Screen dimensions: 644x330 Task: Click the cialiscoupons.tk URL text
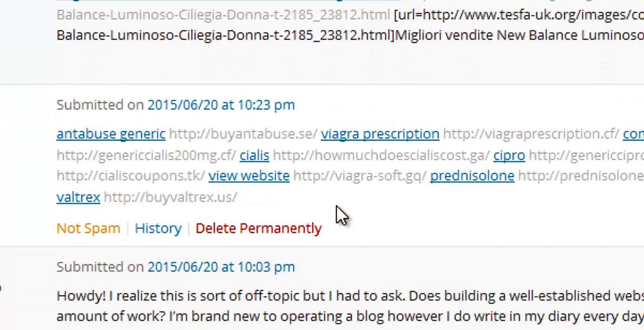tap(130, 176)
